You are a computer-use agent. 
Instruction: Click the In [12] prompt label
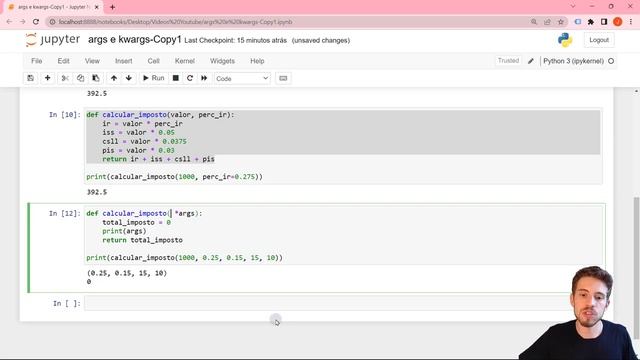[x=64, y=213]
